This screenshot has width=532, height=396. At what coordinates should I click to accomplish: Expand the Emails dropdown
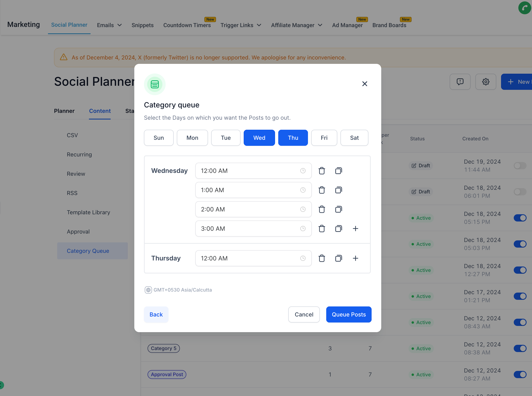pos(109,25)
